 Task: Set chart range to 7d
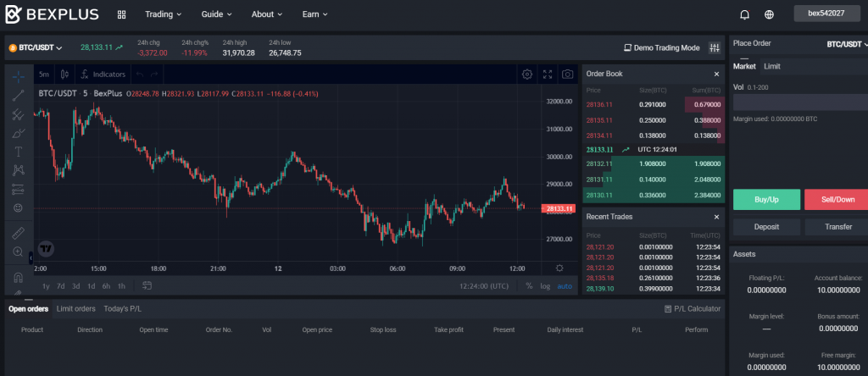tap(61, 286)
